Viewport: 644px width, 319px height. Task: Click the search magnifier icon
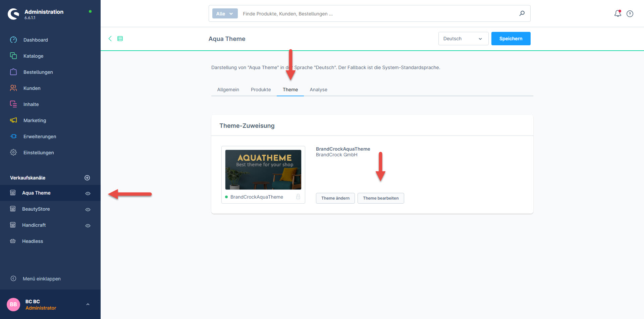tap(522, 13)
